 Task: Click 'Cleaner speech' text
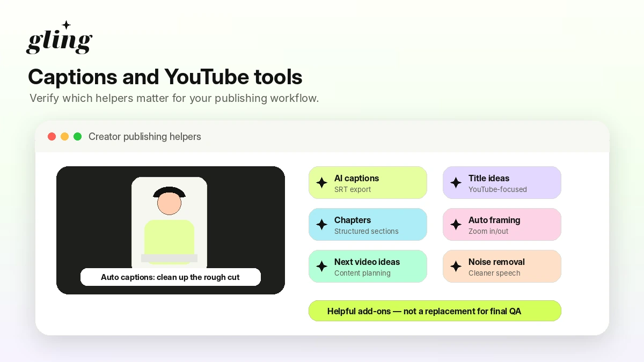(x=494, y=273)
